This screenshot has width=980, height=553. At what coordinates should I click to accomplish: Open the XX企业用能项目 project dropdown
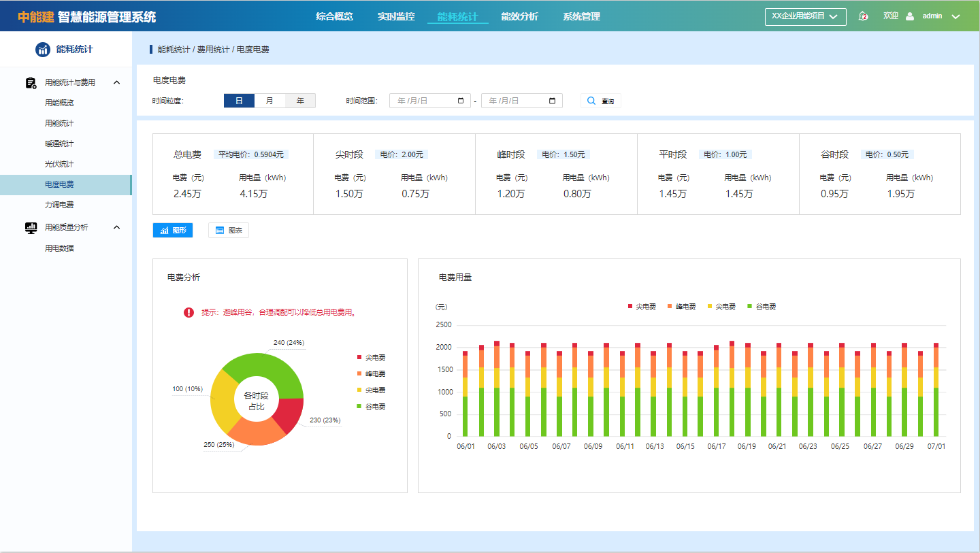click(x=805, y=16)
